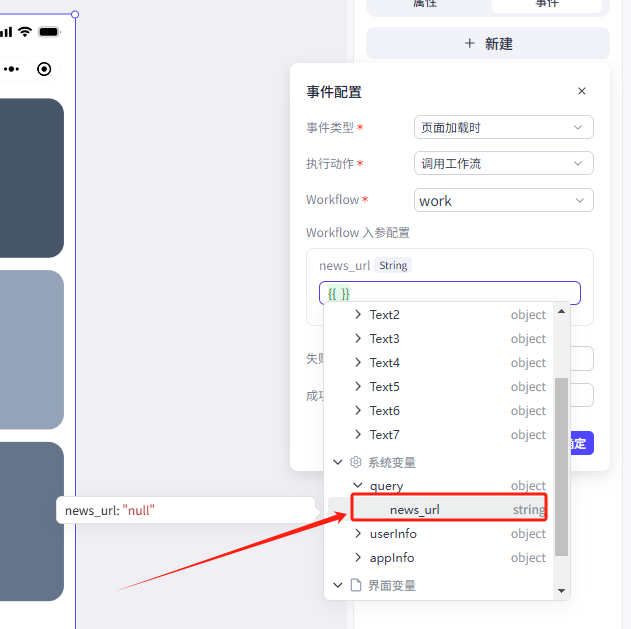Collapse the 系统变量 group
The image size is (631, 629).
337,463
